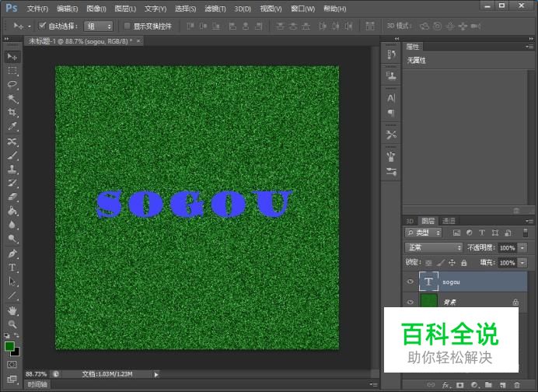Open the fill slider dropdown arrow

(522, 263)
